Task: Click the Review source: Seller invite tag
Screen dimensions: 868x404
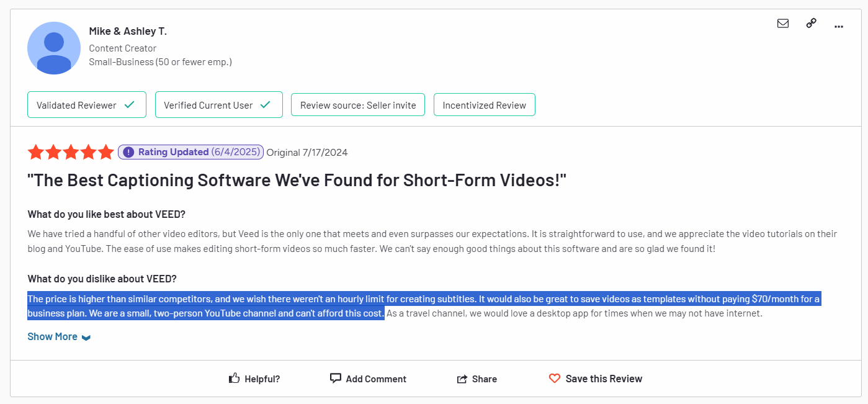Action: coord(357,105)
